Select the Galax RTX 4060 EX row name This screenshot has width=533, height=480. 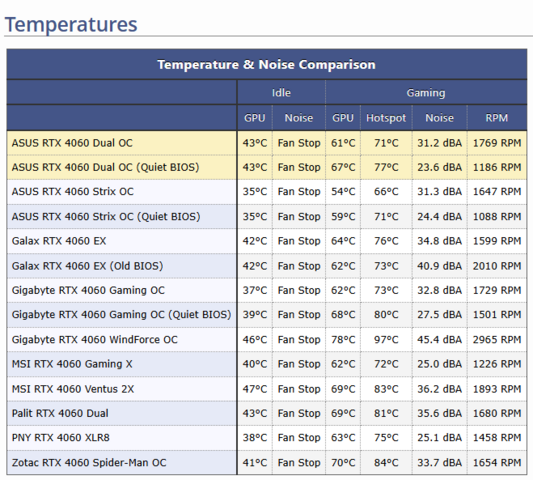point(59,241)
